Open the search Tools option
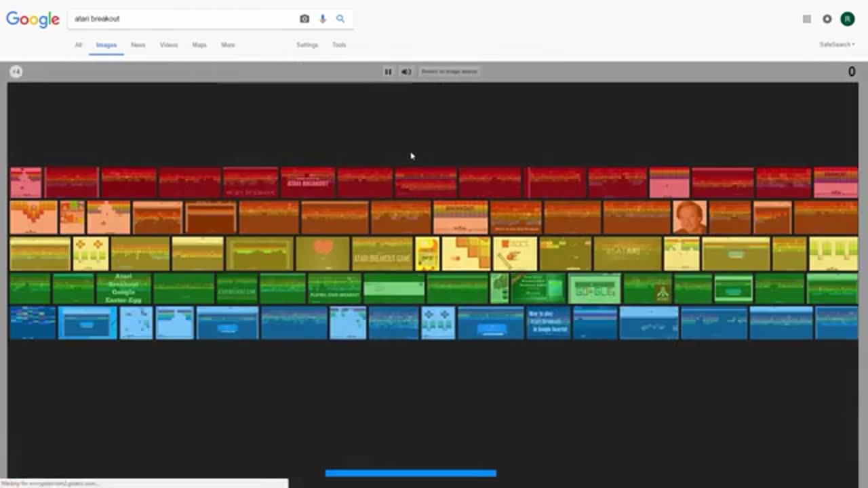Viewport: 868px width, 488px height. (339, 45)
